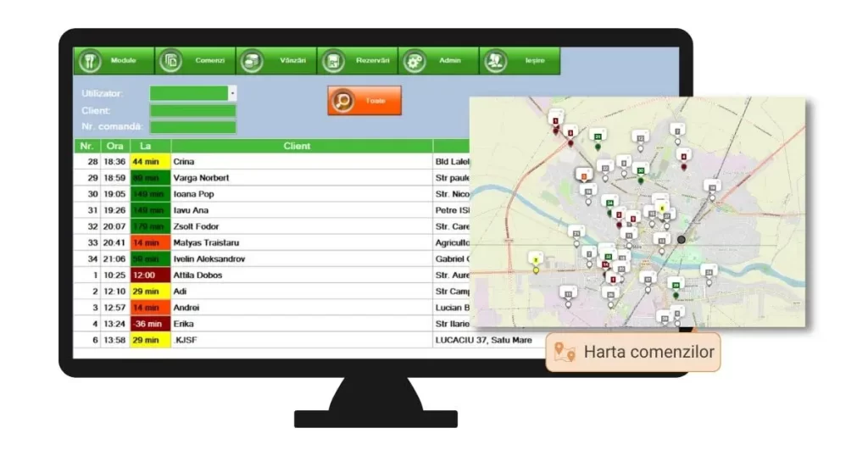Click the order time 21:06

click(x=114, y=259)
